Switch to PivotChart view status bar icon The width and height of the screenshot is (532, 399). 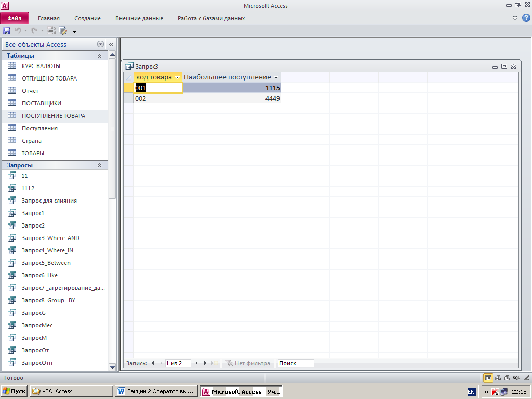507,378
